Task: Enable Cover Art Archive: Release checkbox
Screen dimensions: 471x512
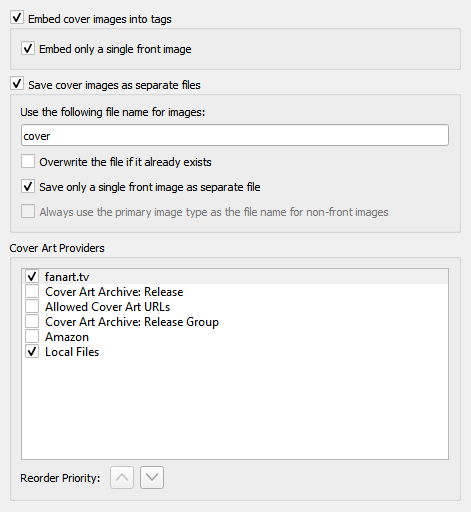Action: (32, 291)
